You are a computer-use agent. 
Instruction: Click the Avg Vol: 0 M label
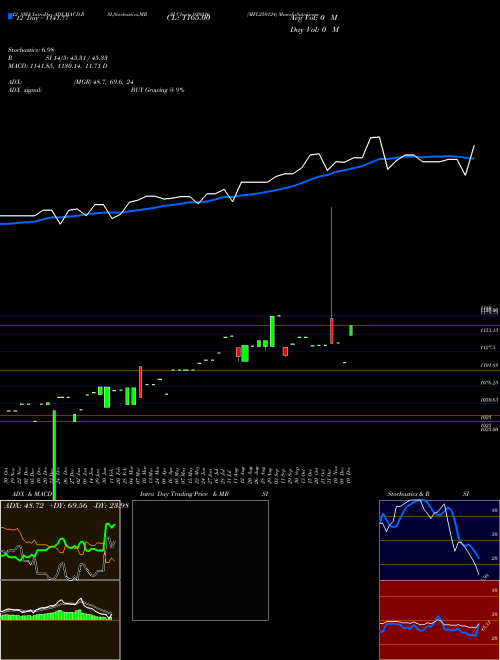(314, 18)
